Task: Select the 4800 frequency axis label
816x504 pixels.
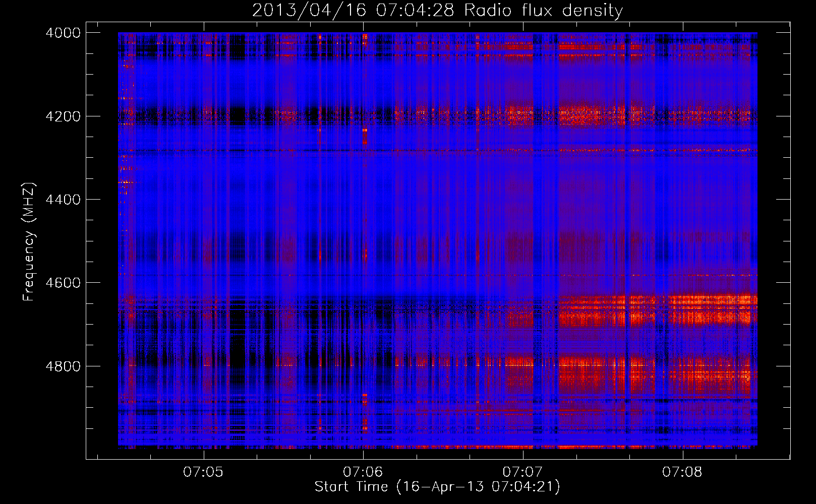Action: coord(63,366)
